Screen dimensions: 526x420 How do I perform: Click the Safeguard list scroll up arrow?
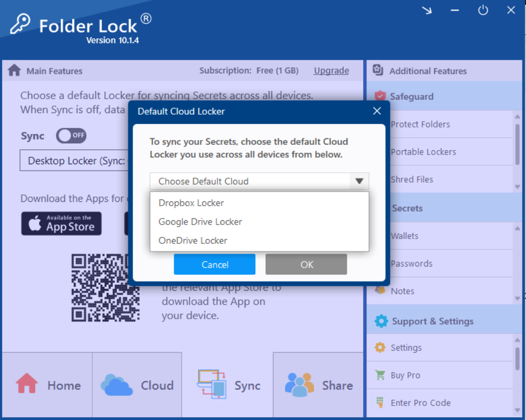(x=517, y=116)
